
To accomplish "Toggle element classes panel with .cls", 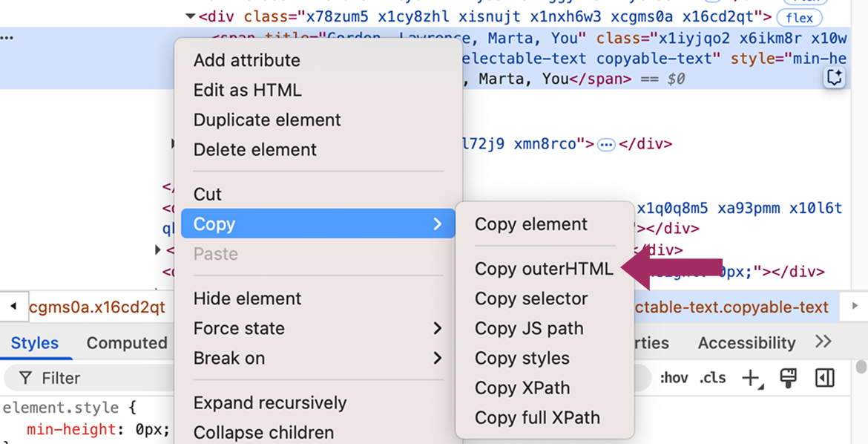I will 711,378.
